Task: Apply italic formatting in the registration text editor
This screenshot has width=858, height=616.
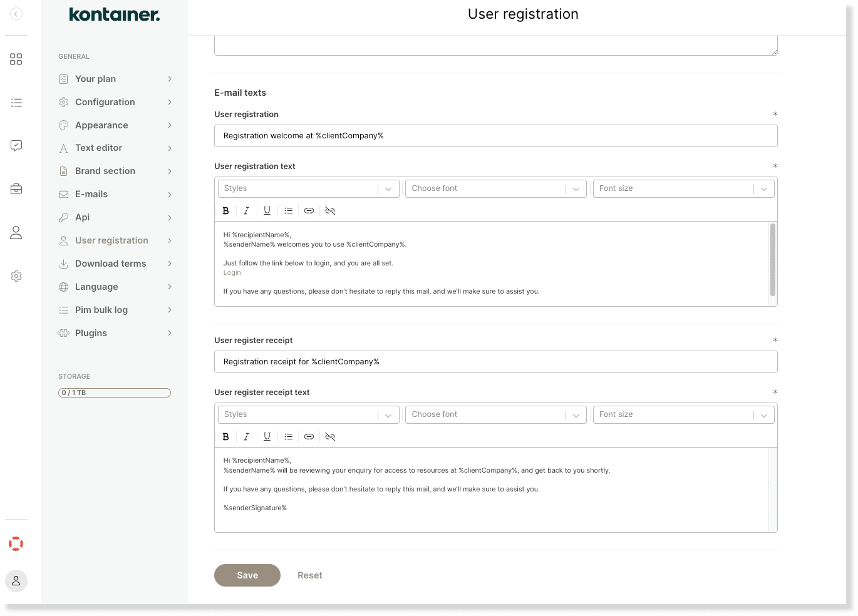Action: coord(246,210)
